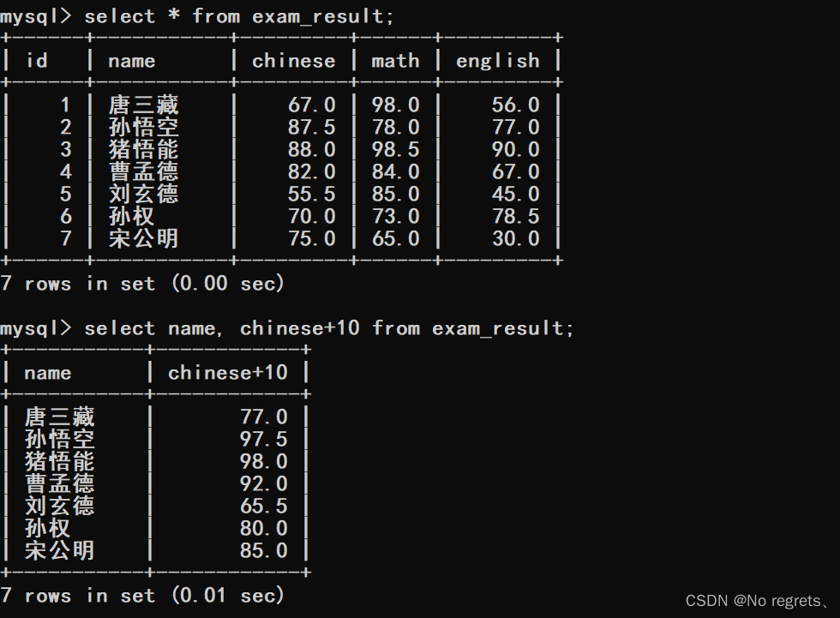Select 唐三藏 in the first result table
Viewport: 840px width, 618px height.
(x=143, y=105)
